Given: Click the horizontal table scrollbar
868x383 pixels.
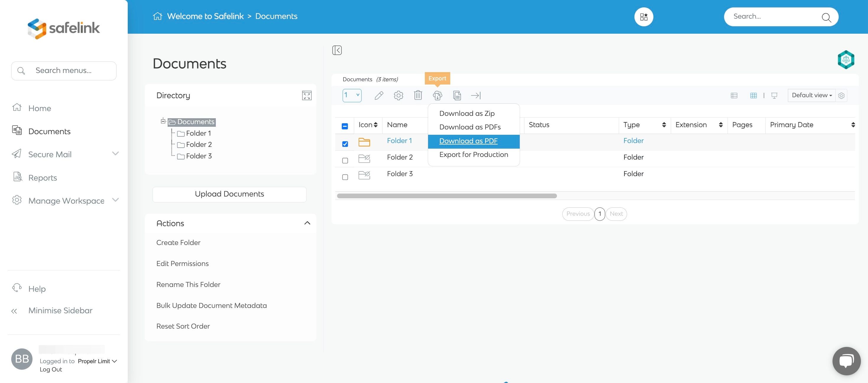Looking at the screenshot, I should click(x=447, y=196).
